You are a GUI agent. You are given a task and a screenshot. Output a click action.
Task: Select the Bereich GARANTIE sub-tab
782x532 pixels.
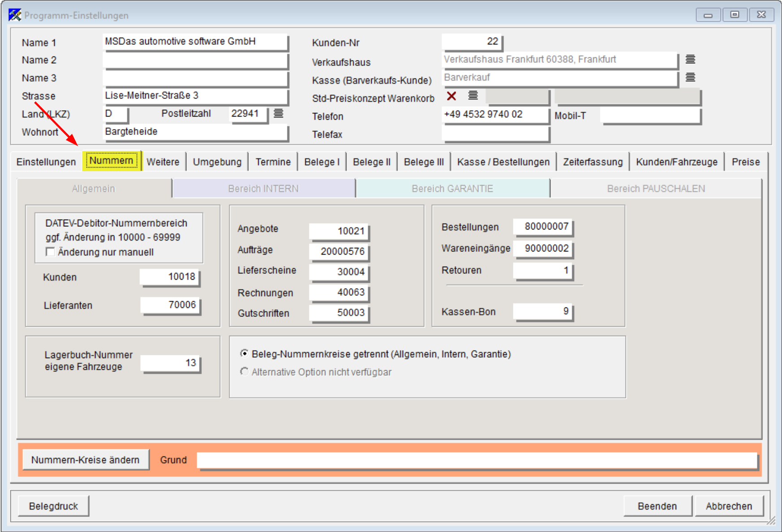[452, 189]
